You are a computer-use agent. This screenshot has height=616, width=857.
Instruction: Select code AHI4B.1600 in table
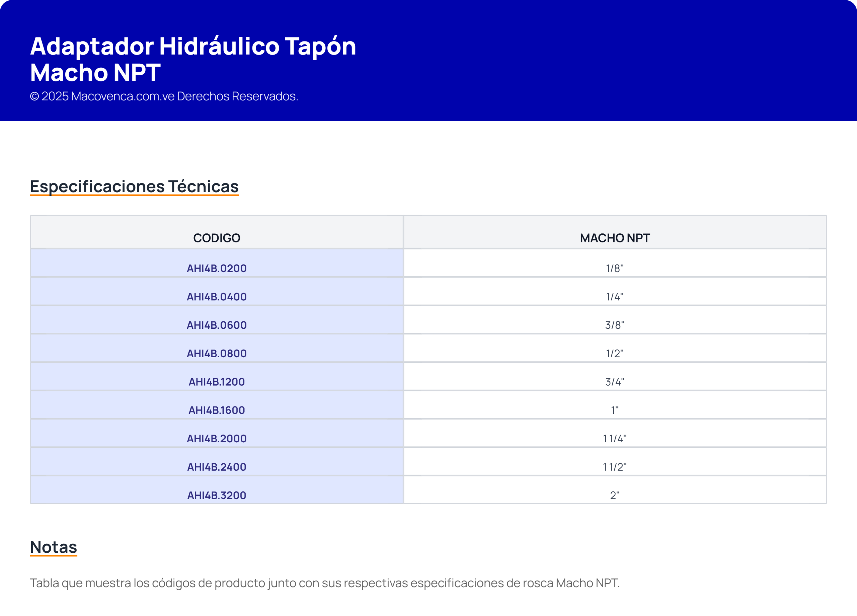click(x=217, y=410)
